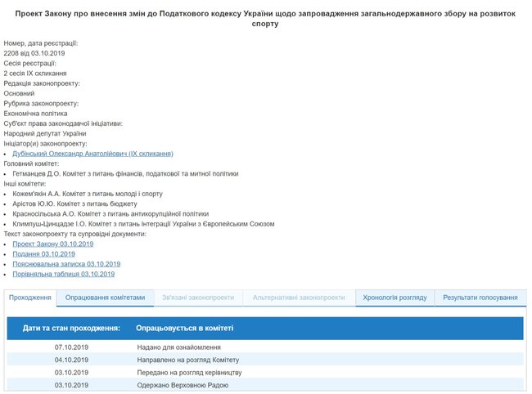Select the Зв'язані законопроекти tab

click(x=198, y=298)
